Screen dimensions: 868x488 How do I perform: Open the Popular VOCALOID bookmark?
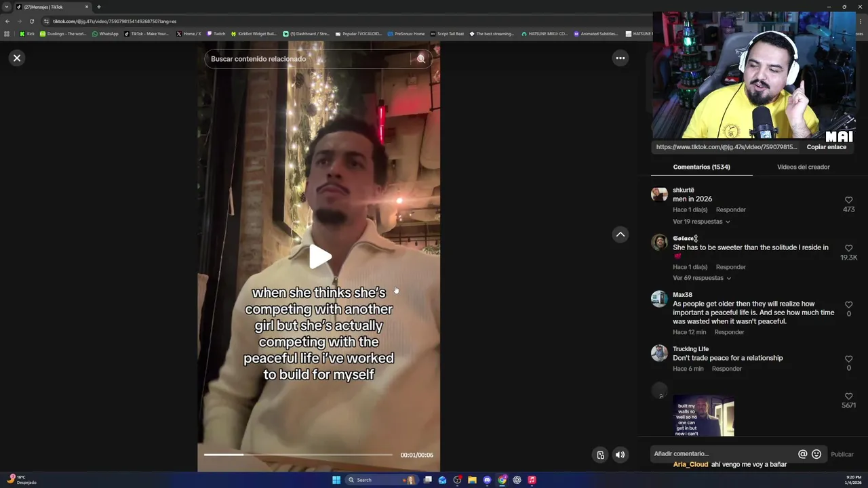(x=359, y=33)
